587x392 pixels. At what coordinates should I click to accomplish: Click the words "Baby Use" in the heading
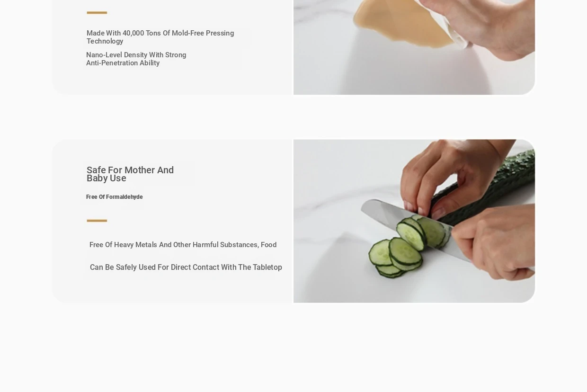[x=107, y=178]
